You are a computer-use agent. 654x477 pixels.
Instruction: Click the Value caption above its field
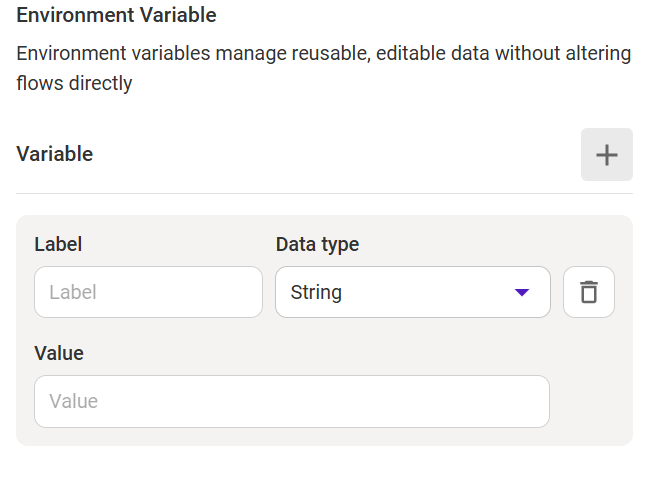[x=59, y=353]
